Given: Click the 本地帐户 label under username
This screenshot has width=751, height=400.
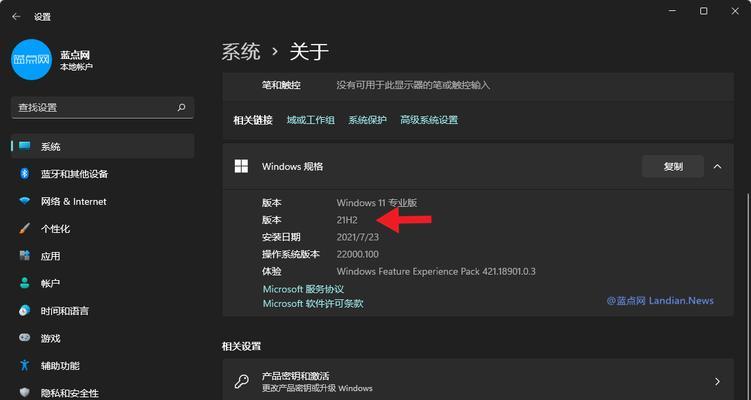Looking at the screenshot, I should (x=77, y=67).
